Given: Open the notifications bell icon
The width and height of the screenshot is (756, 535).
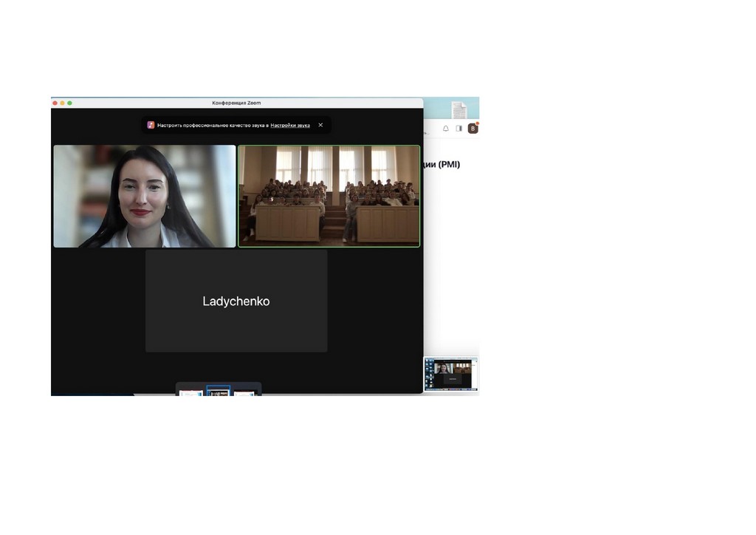Looking at the screenshot, I should pyautogui.click(x=446, y=129).
